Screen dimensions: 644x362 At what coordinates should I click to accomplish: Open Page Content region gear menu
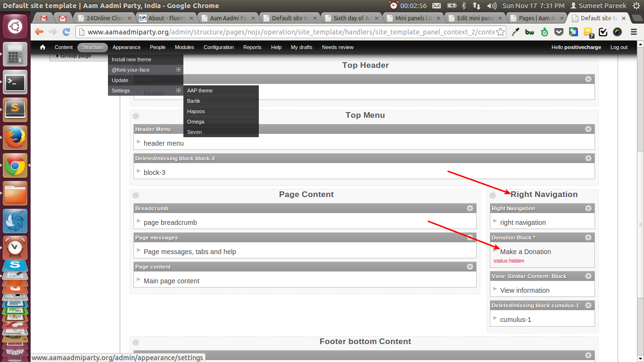pos(136,195)
